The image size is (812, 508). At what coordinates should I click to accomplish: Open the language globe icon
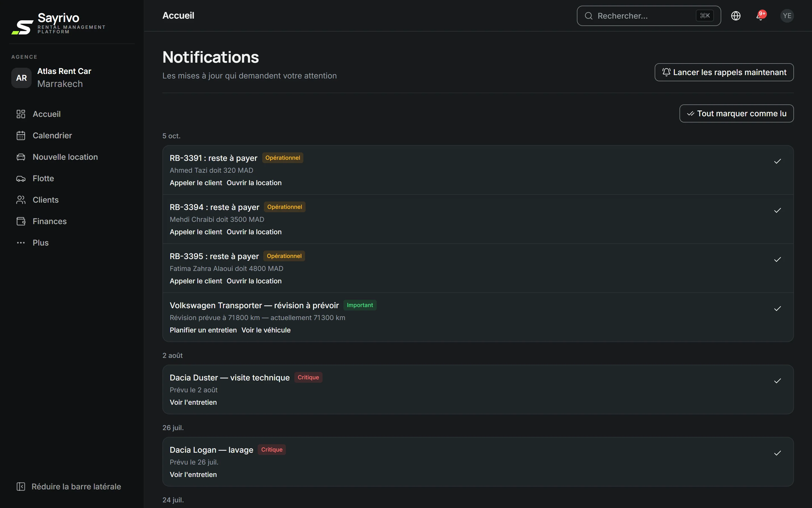click(736, 16)
